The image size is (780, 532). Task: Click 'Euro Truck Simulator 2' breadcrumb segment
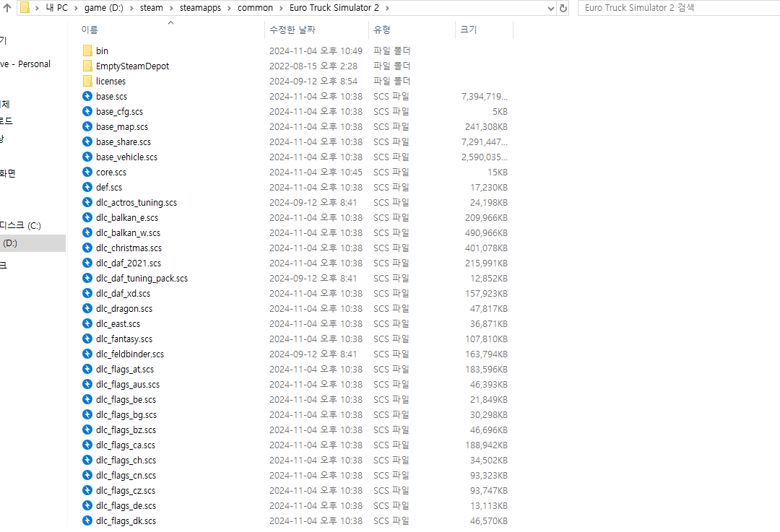[x=334, y=8]
